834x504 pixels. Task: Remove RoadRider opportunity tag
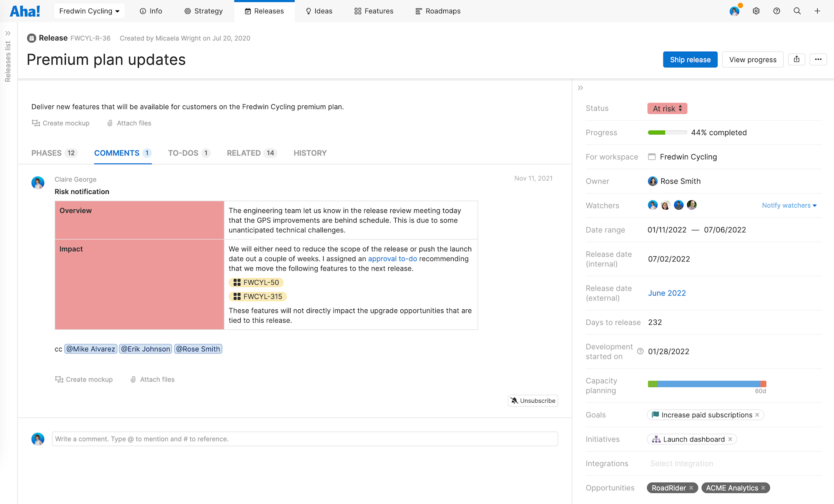[x=691, y=488]
